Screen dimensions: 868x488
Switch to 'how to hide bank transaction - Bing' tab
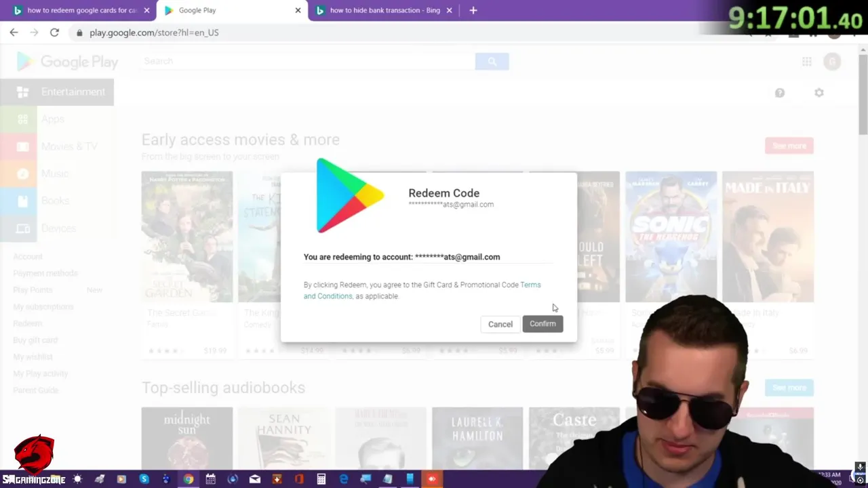(x=384, y=10)
